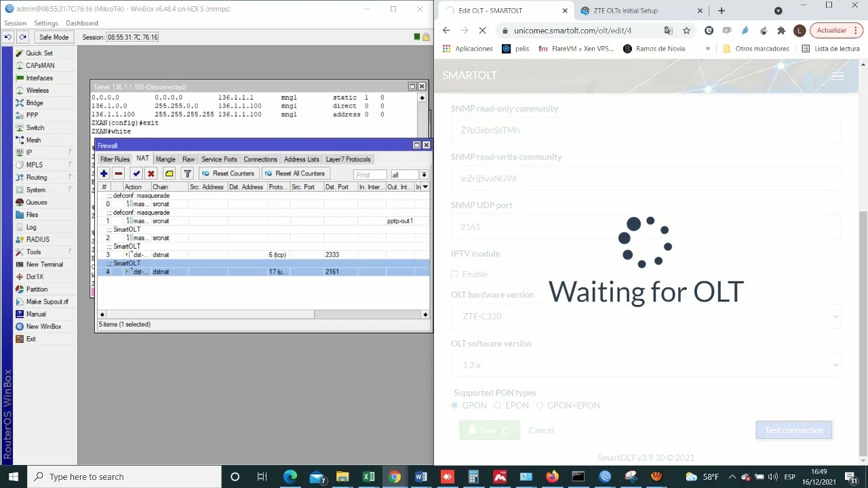The height and width of the screenshot is (488, 868).
Task: Open the SmartOLT hamburger menu
Action: tap(837, 75)
